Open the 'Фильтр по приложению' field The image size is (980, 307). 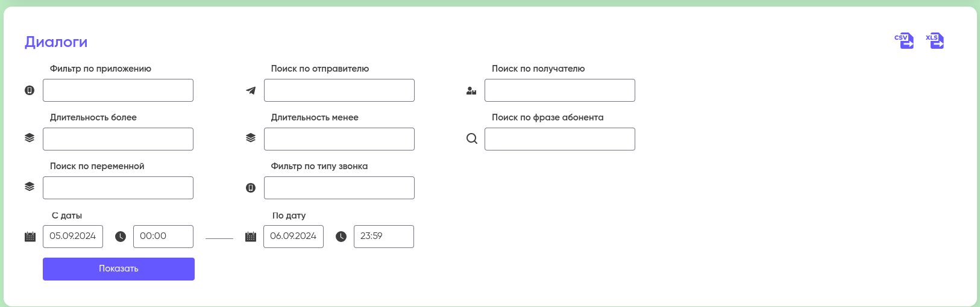coord(118,90)
